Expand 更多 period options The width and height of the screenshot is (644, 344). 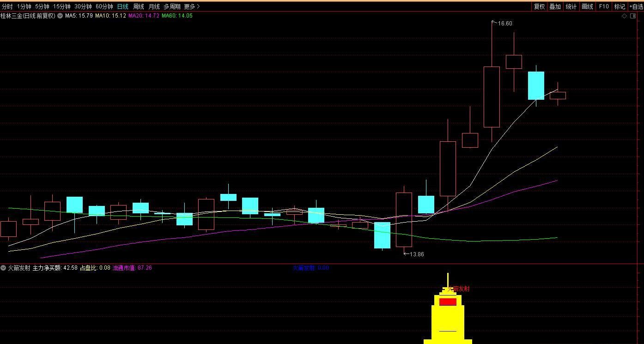pyautogui.click(x=192, y=6)
